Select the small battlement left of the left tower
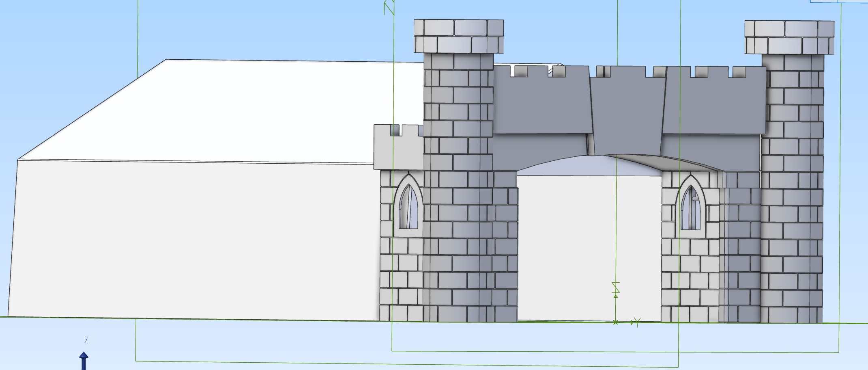Image resolution: width=868 pixels, height=370 pixels. (x=397, y=147)
